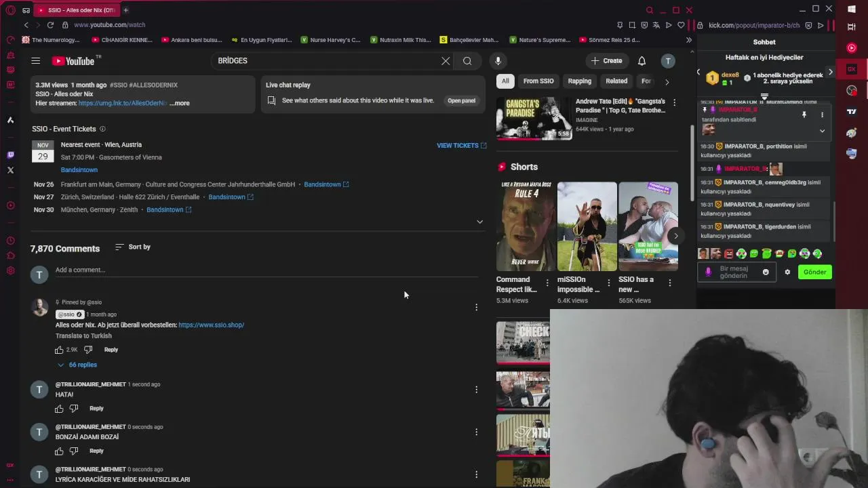The image size is (868, 488).
Task: Open the ssio.shop link in pinned comment
Action: (x=211, y=325)
